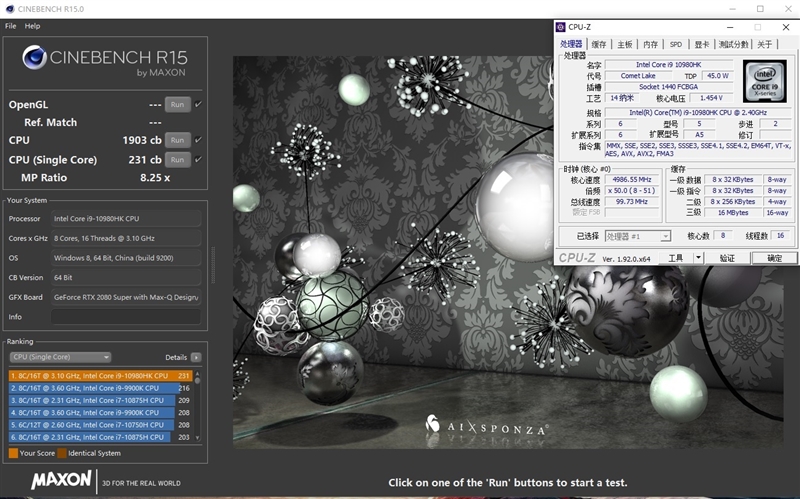
Task: Click the 45.0 W TDP value
Action: click(718, 76)
